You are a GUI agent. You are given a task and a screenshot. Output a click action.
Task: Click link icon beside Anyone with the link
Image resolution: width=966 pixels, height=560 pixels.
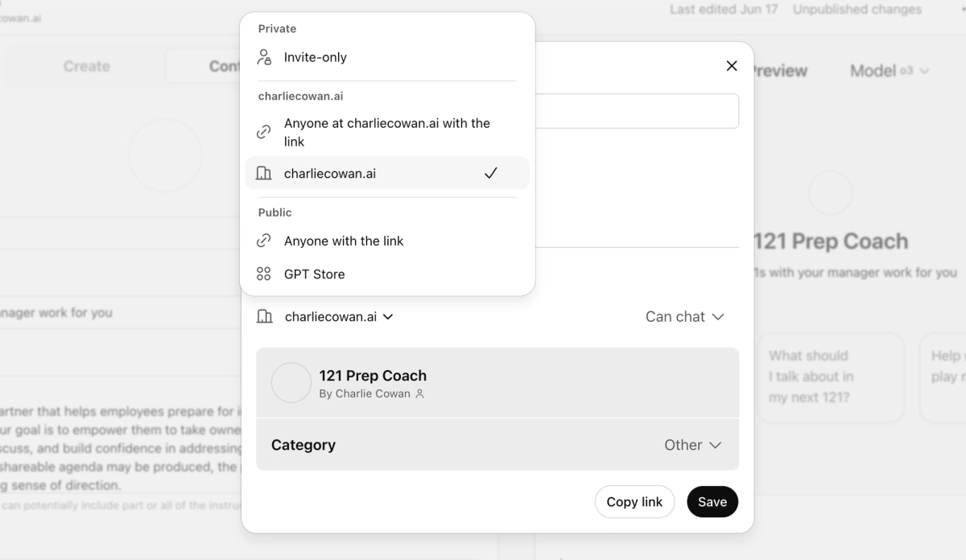click(x=264, y=241)
